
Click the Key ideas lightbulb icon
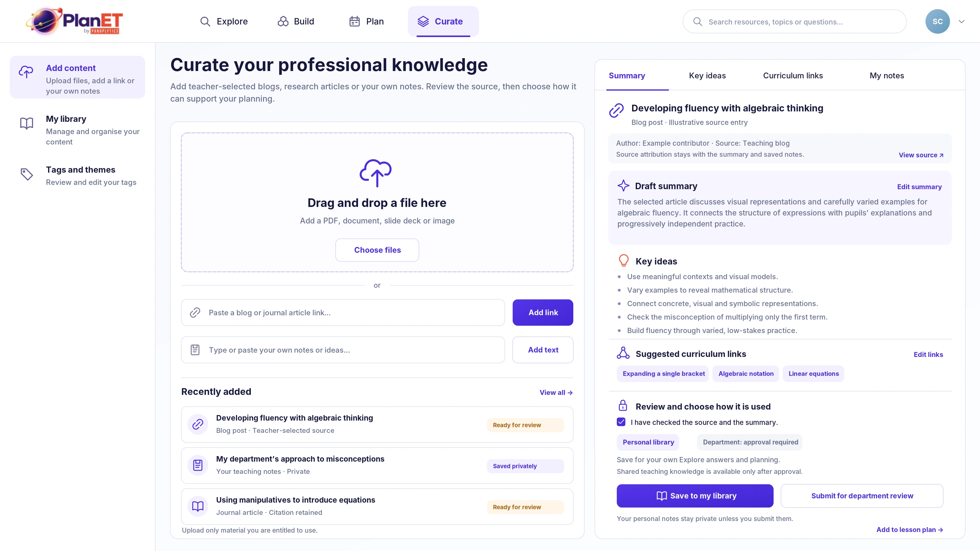pyautogui.click(x=624, y=261)
